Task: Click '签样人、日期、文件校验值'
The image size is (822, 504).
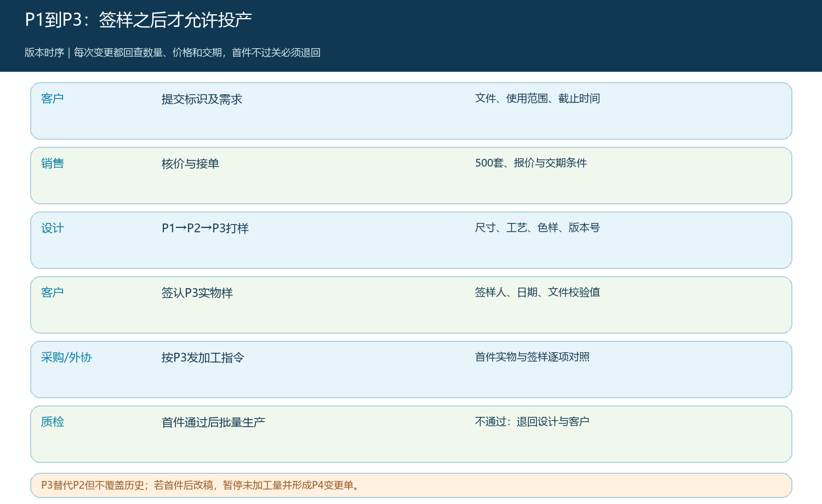Action: [537, 293]
